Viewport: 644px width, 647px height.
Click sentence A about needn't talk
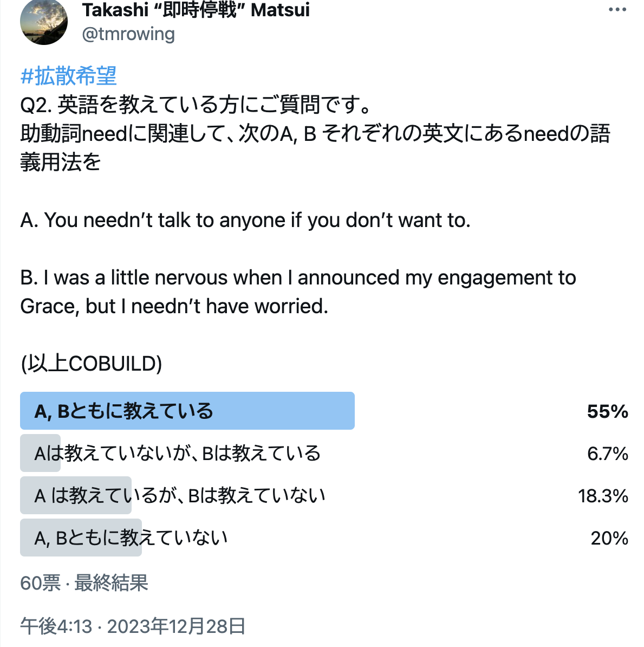click(245, 220)
